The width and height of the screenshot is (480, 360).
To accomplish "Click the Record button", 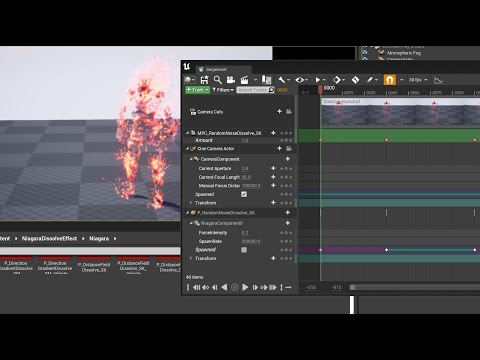I will click(235, 287).
